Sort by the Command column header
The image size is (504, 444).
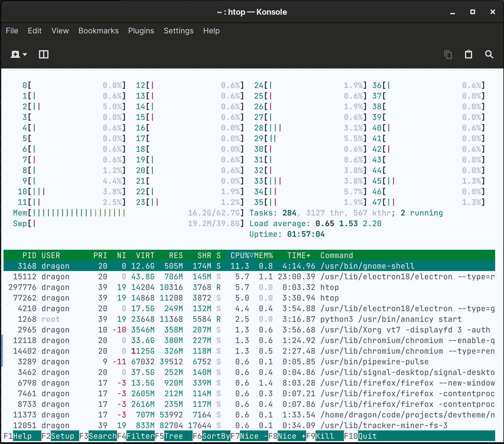coord(337,255)
